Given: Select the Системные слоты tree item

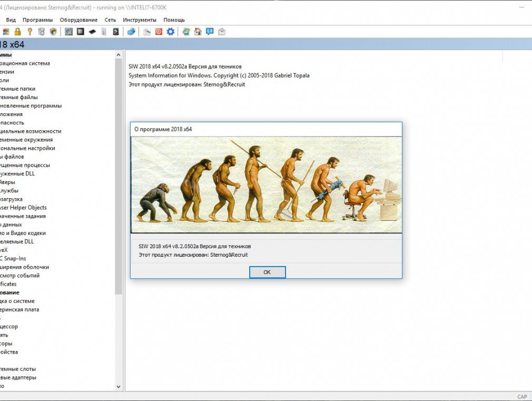Looking at the screenshot, I should pyautogui.click(x=17, y=369).
